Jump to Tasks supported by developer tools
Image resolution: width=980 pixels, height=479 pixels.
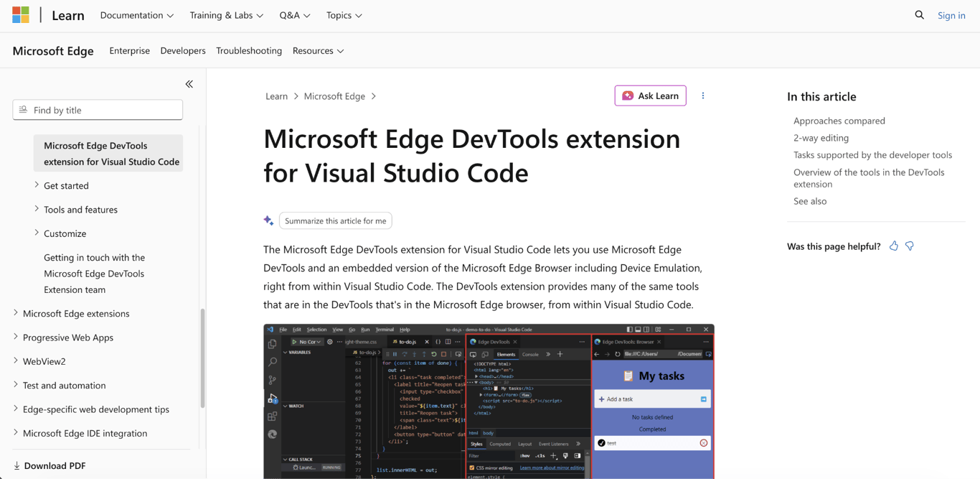(x=872, y=155)
